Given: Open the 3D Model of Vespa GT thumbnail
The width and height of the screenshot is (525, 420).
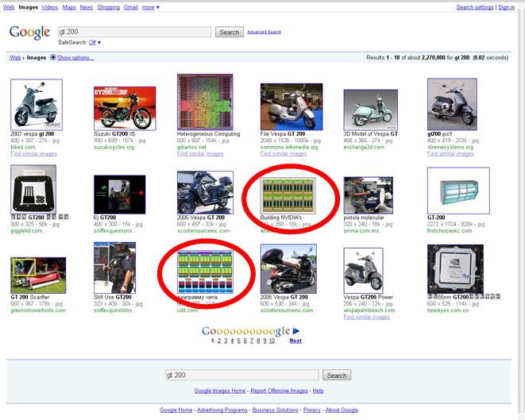Looking at the screenshot, I should point(371,110).
